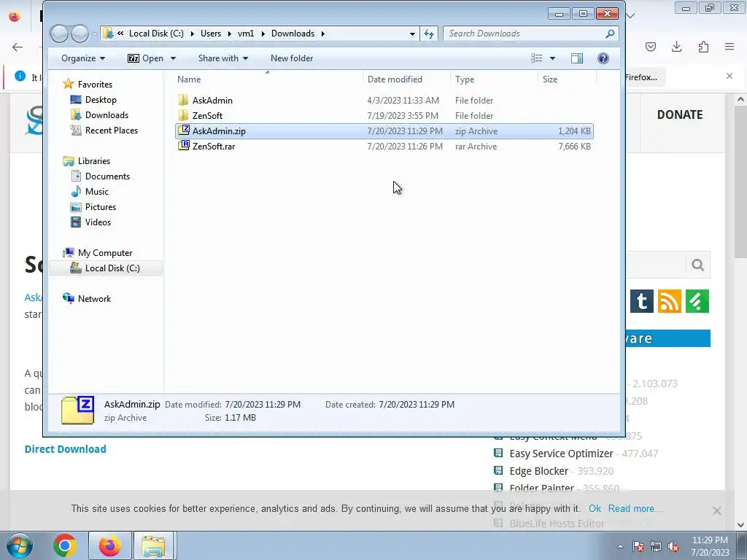Change the folder view layout icon
The width and height of the screenshot is (747, 560).
(x=536, y=58)
